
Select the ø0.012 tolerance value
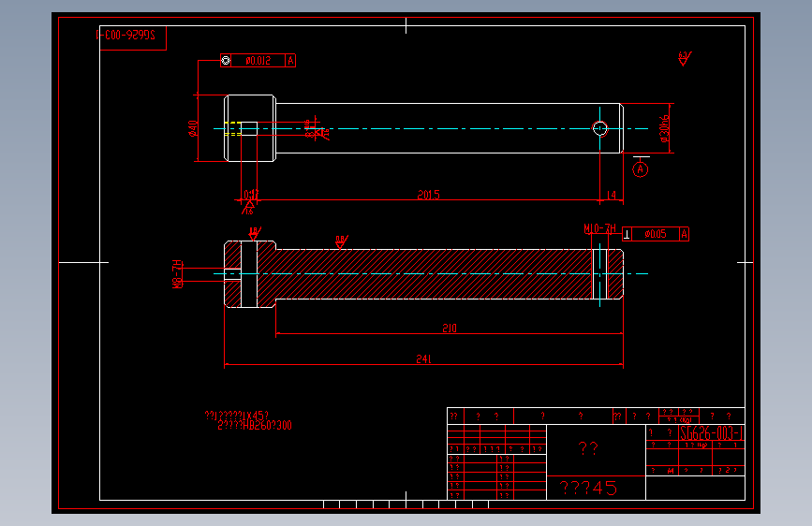click(x=258, y=61)
